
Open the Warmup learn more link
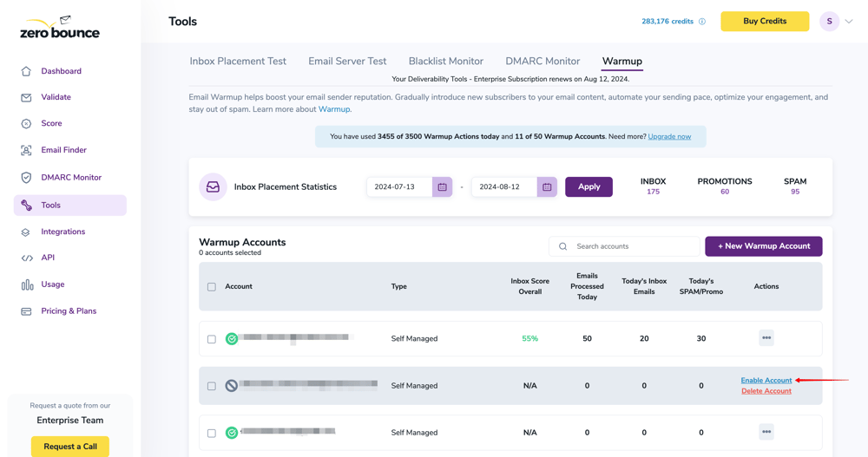point(334,109)
